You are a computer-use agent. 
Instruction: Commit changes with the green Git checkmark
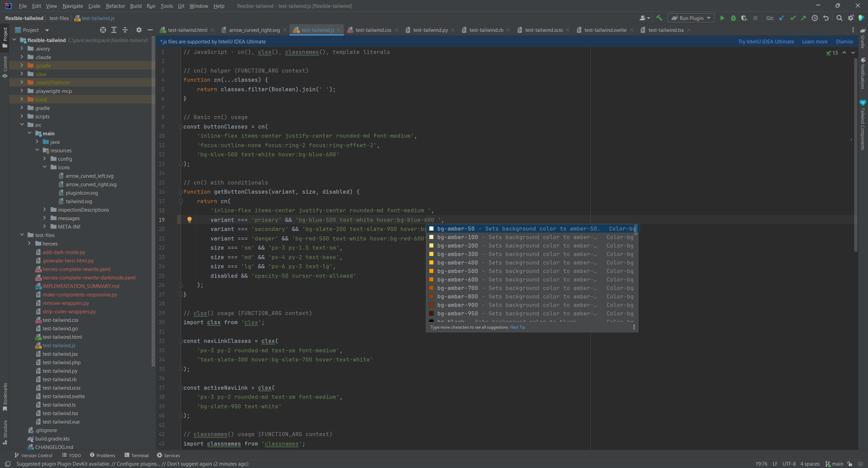(793, 18)
